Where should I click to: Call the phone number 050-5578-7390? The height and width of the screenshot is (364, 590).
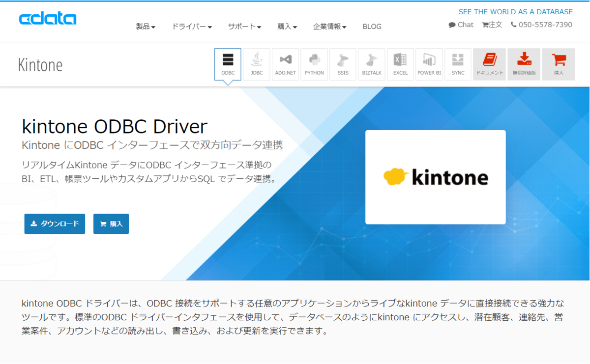542,25
